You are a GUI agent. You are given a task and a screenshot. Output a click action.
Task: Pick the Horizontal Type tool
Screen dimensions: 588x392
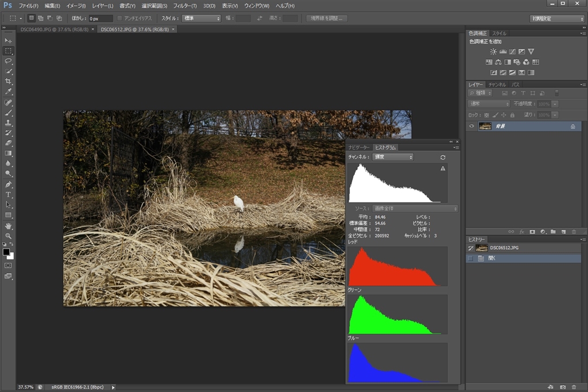coord(8,195)
